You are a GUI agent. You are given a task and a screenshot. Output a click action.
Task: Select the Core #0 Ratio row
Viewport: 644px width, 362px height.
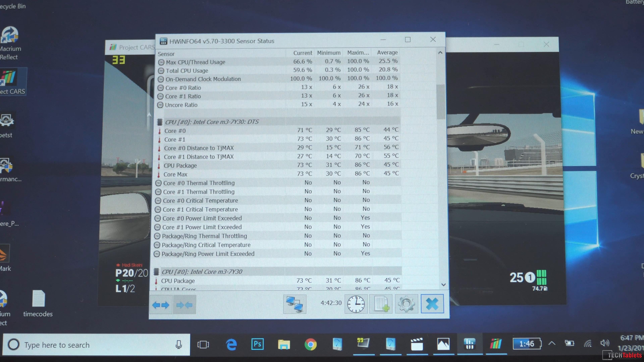point(279,87)
